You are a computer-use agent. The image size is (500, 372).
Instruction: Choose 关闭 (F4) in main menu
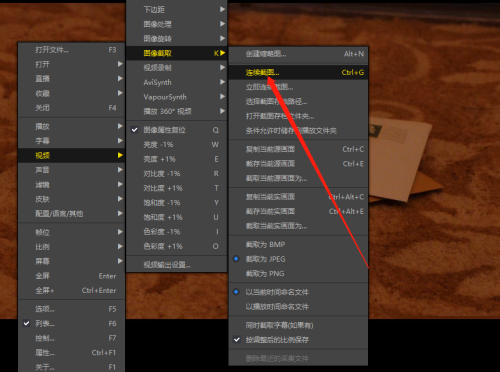pyautogui.click(x=71, y=108)
